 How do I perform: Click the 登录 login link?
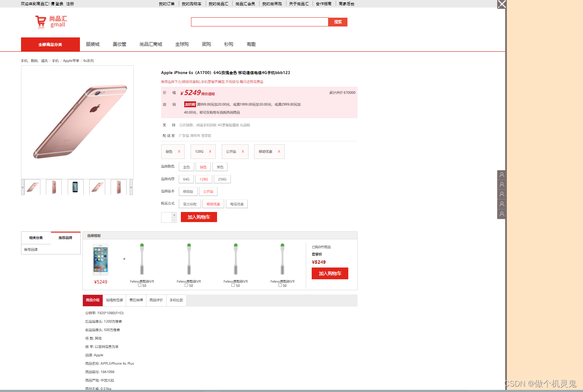[x=59, y=4]
